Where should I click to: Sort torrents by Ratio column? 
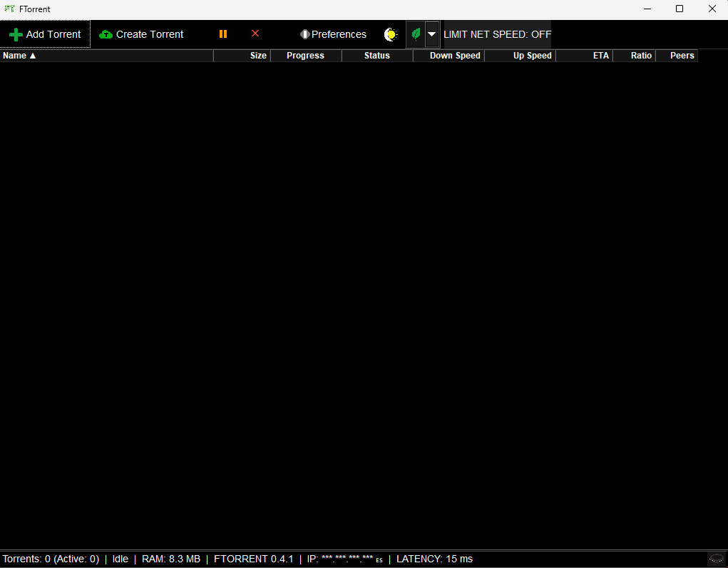coord(634,56)
